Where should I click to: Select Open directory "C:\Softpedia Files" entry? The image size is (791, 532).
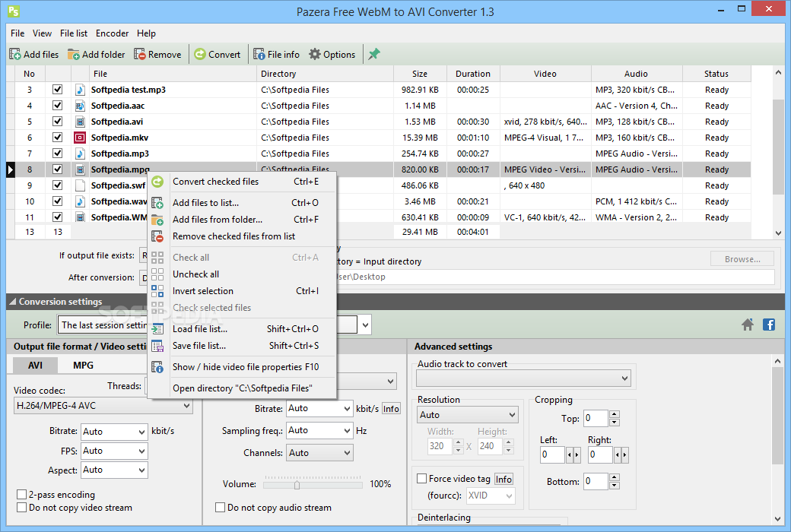click(243, 388)
